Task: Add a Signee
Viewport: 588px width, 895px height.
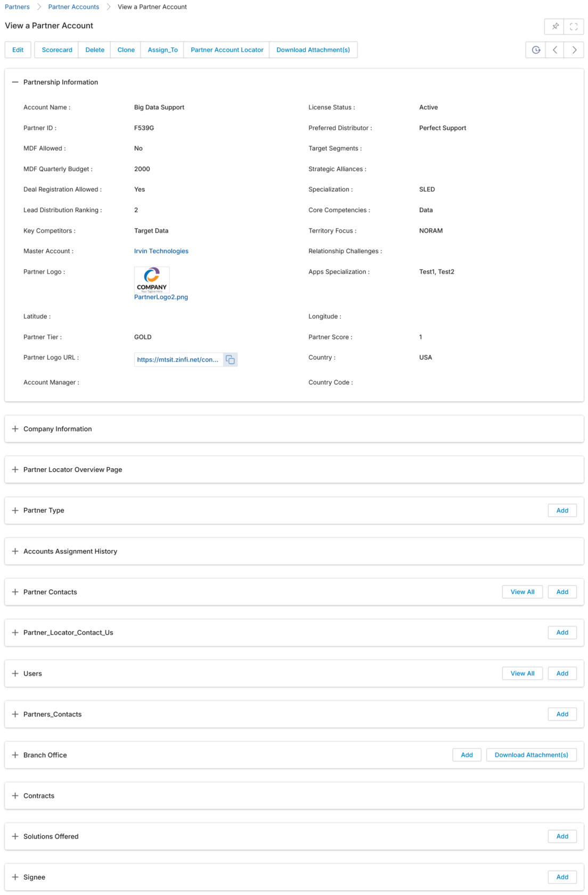Action: point(562,877)
